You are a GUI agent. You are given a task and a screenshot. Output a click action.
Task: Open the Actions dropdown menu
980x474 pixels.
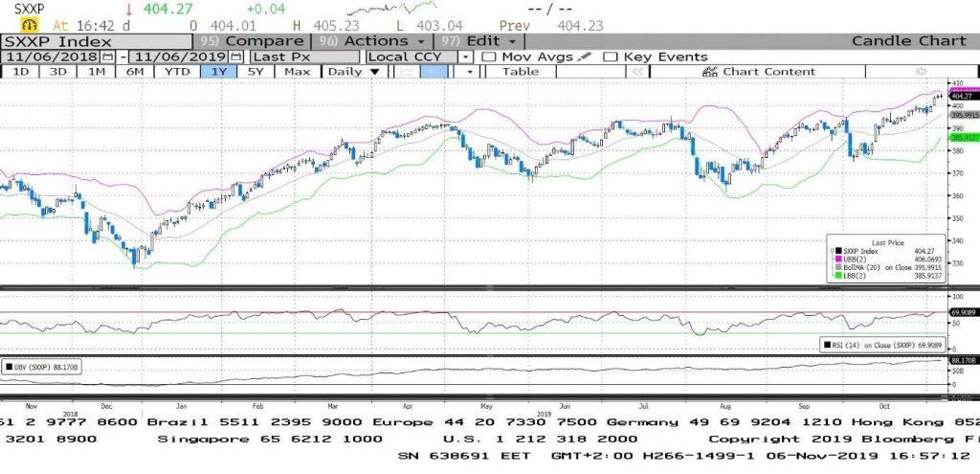coord(384,41)
